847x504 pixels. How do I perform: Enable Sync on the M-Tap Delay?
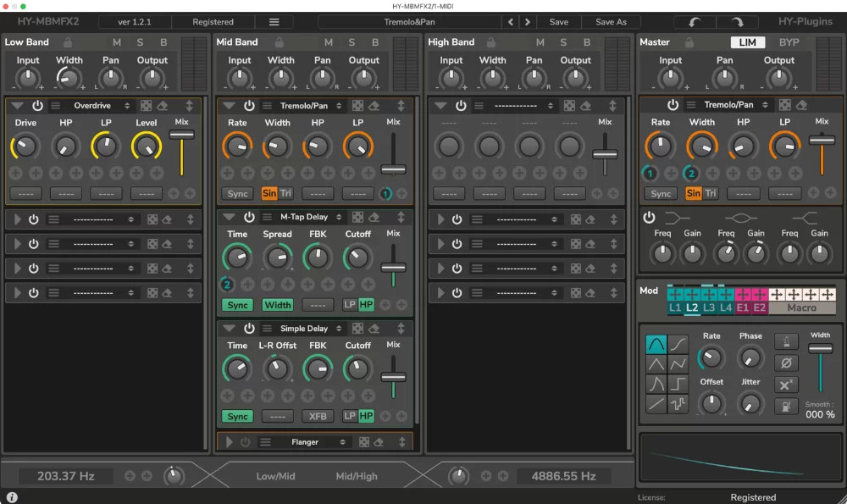coord(237,305)
